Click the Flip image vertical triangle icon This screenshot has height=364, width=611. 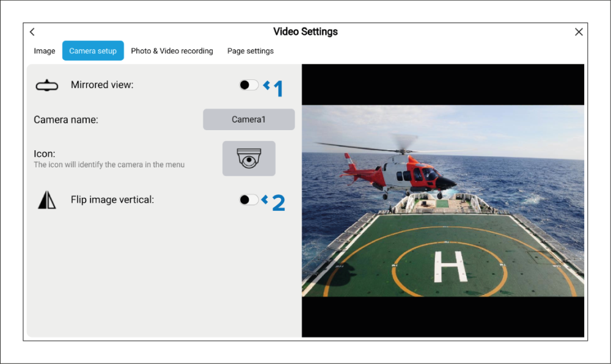[x=47, y=200]
